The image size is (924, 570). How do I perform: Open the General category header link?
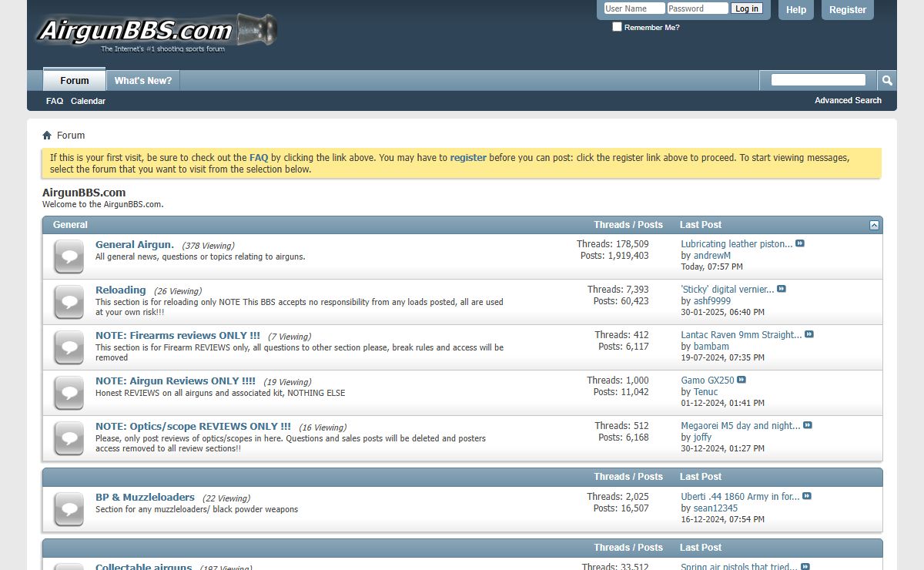tap(70, 225)
